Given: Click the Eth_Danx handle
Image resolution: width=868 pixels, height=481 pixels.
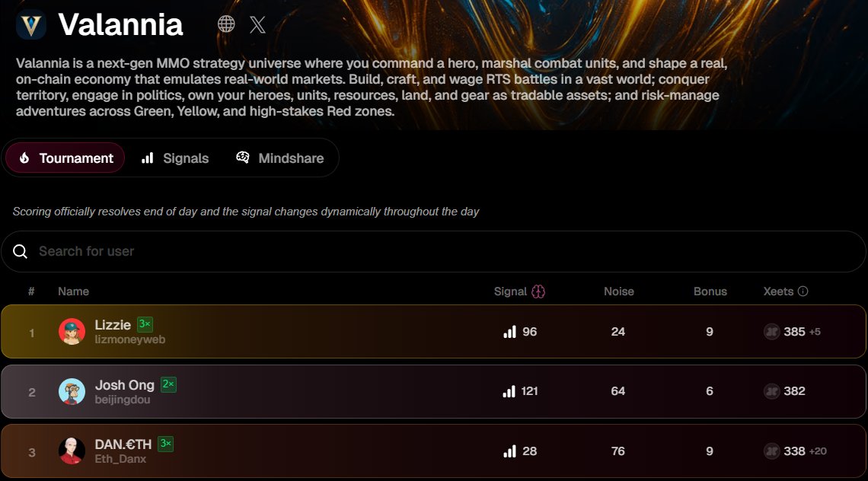Looking at the screenshot, I should click(x=120, y=459).
